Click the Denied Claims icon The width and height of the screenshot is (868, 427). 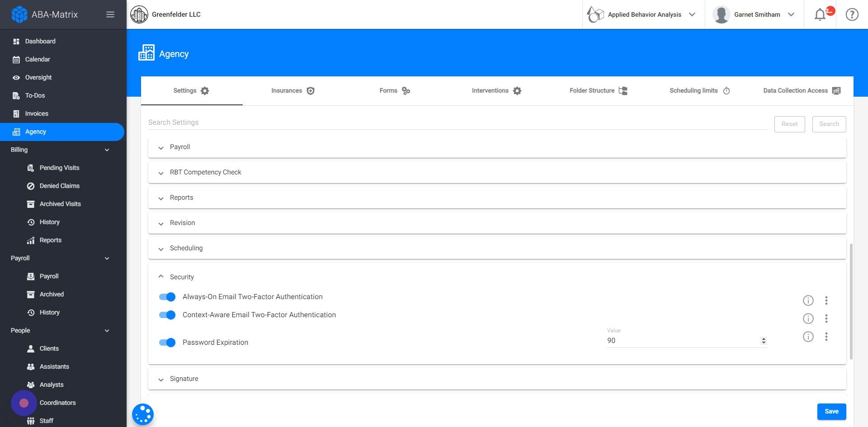coord(31,186)
